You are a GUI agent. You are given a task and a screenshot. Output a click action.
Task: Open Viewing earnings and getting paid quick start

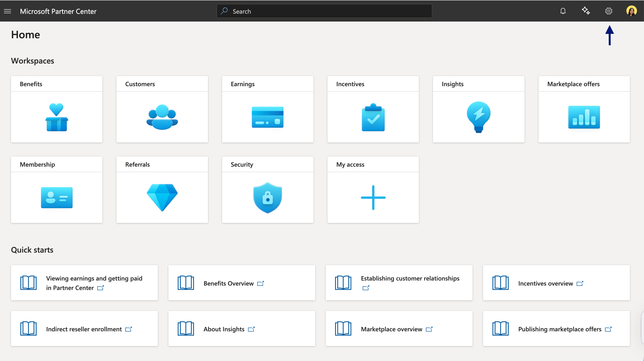point(84,283)
